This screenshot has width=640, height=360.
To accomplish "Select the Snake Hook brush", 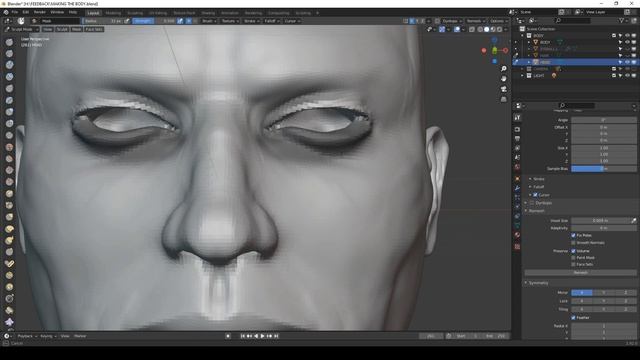I will click(9, 240).
